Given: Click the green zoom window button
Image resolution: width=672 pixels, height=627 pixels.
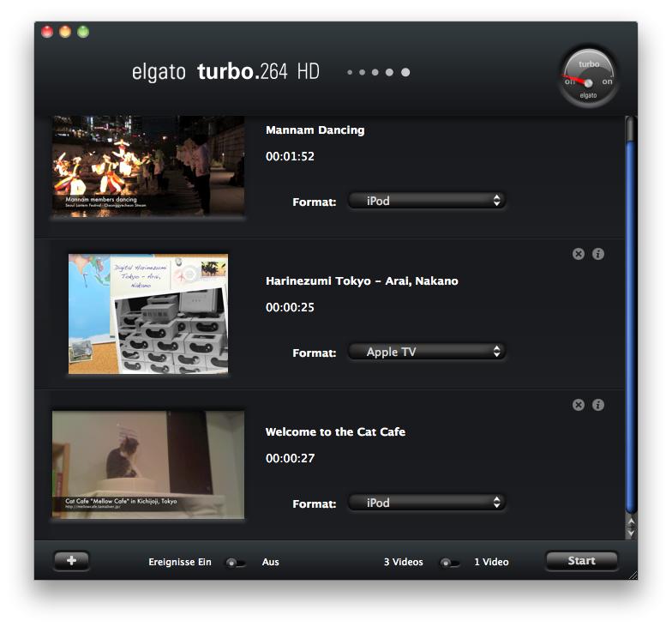Looking at the screenshot, I should click(x=83, y=32).
